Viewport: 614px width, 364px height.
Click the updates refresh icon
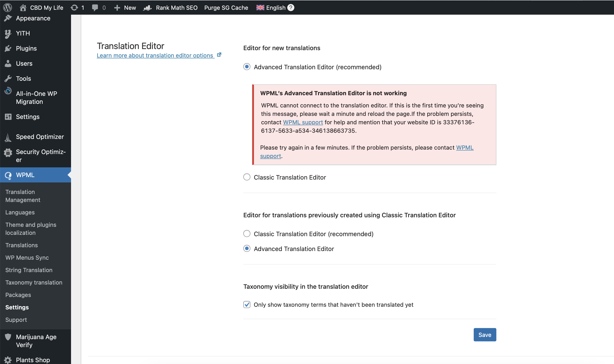[x=74, y=8]
